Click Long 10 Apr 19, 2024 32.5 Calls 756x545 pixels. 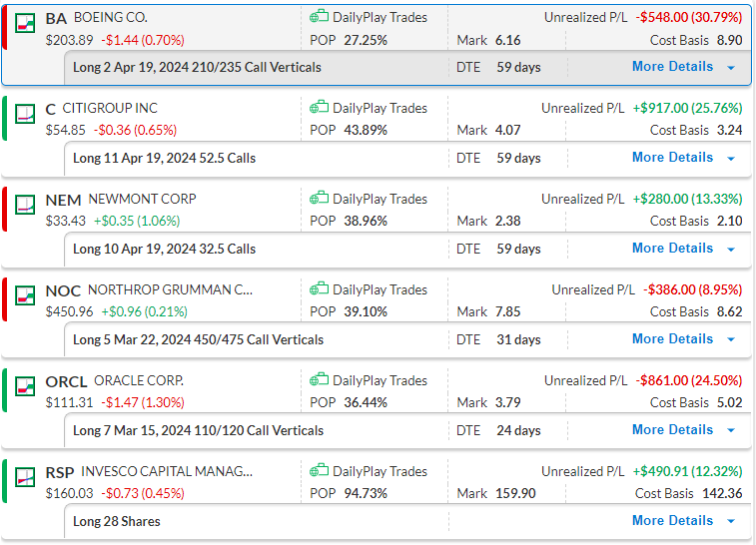click(164, 250)
